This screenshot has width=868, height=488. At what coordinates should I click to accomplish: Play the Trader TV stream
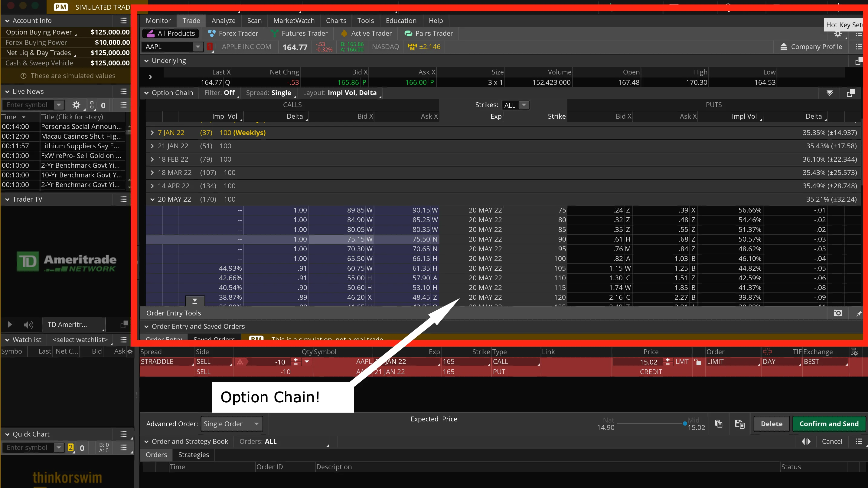pos(10,325)
